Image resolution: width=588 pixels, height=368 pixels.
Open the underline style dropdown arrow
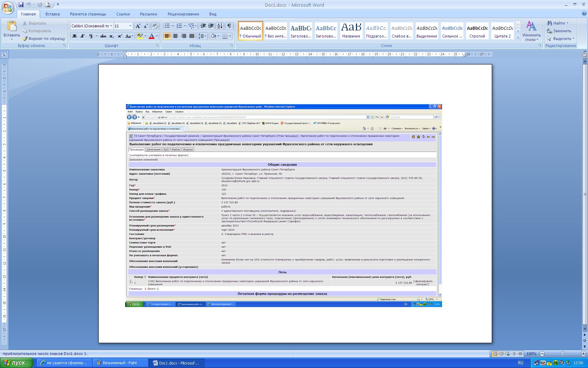97,36
